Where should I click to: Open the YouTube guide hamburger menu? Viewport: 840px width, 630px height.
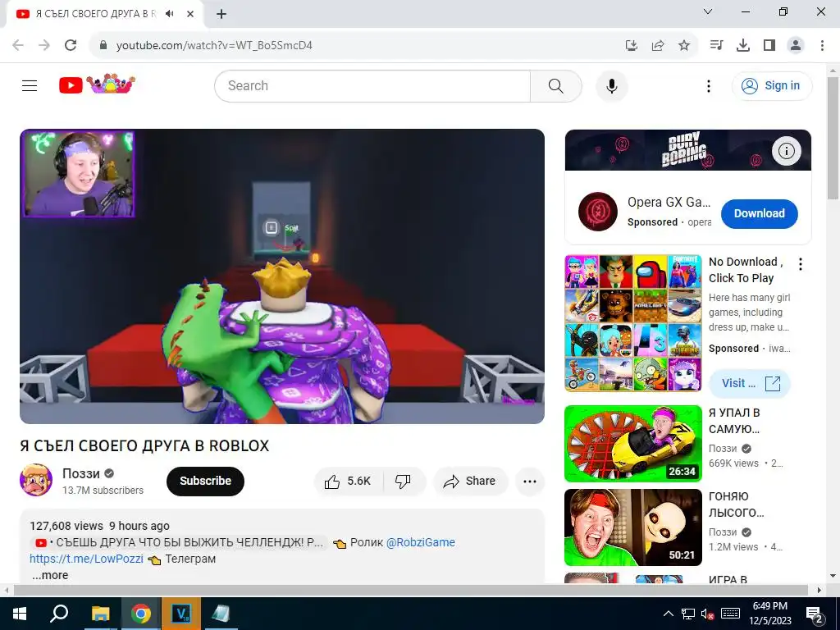(x=30, y=85)
